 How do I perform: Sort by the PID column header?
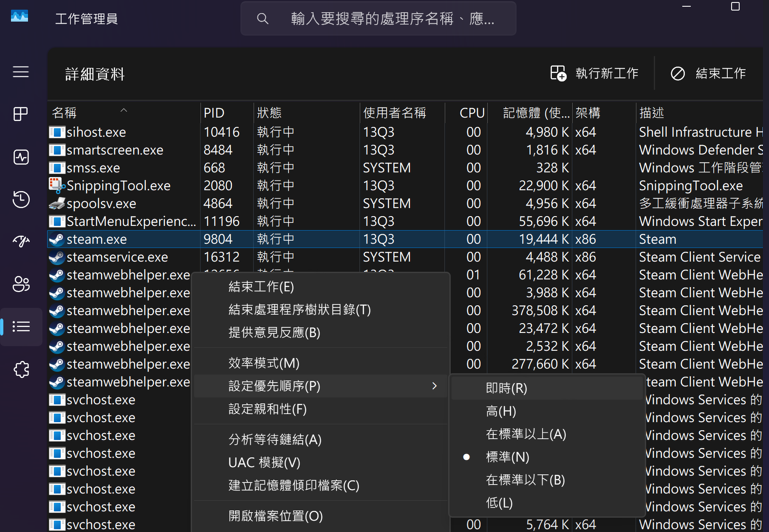coord(214,114)
